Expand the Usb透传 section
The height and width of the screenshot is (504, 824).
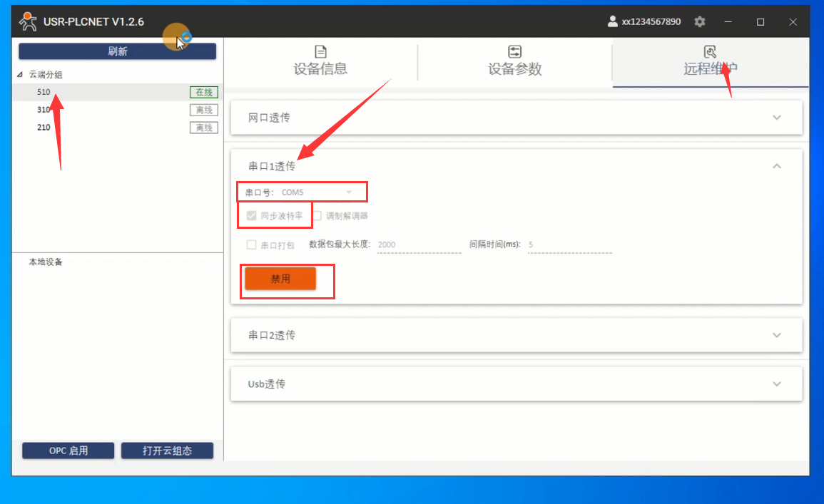click(x=777, y=384)
